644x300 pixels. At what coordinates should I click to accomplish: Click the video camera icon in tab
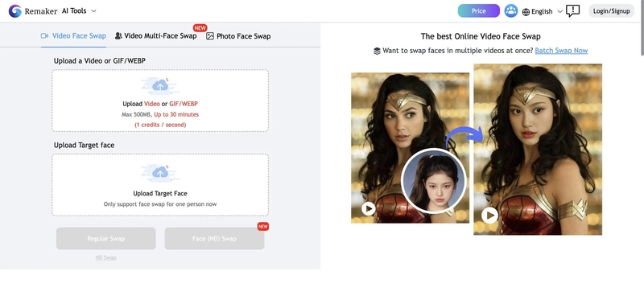click(x=45, y=35)
